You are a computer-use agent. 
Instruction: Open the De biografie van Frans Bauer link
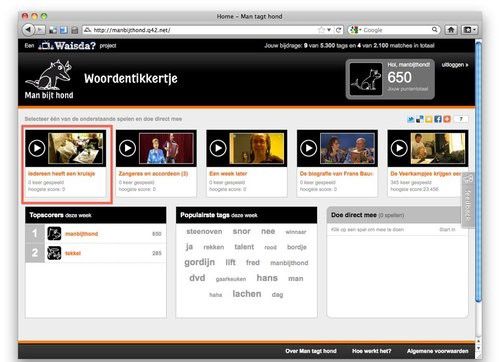click(x=336, y=174)
